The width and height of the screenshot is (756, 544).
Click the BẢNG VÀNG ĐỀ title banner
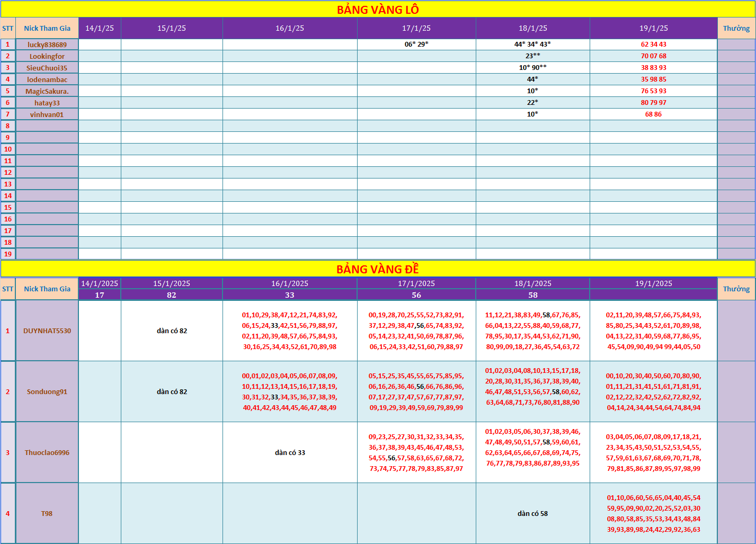coord(378,269)
